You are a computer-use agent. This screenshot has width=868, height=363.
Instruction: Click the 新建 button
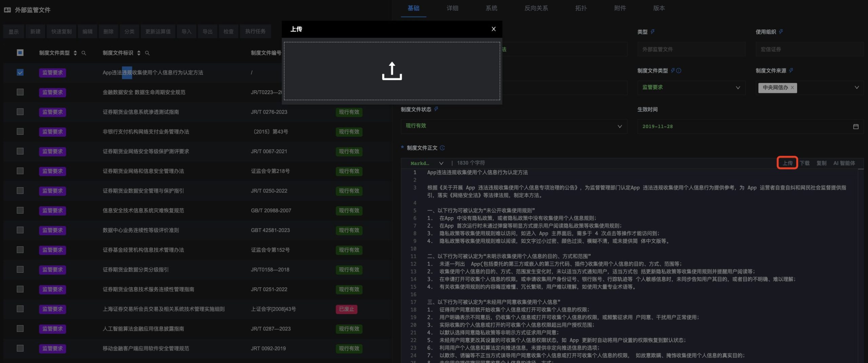(x=35, y=32)
